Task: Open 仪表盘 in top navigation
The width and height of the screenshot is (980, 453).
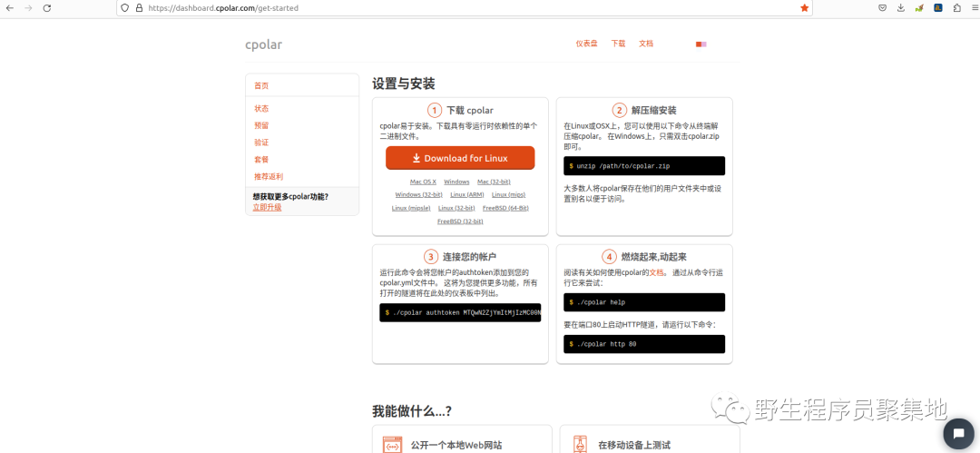Action: click(586, 44)
